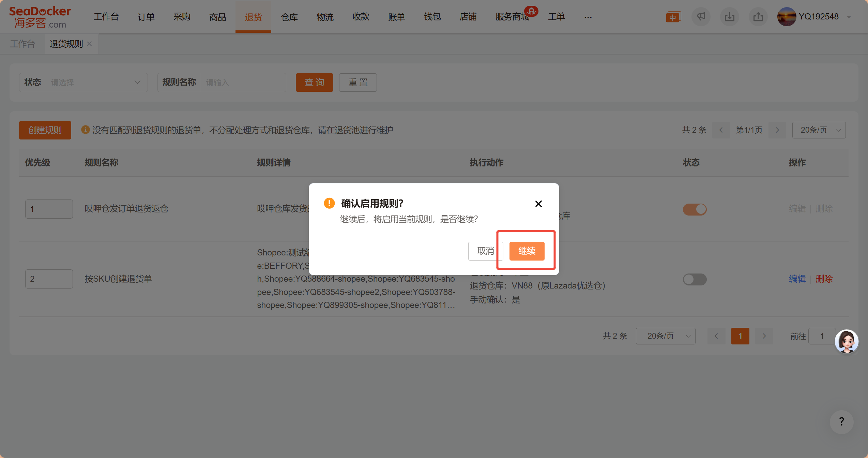Click the download tray icon in header
The width and height of the screenshot is (868, 458).
(x=729, y=17)
